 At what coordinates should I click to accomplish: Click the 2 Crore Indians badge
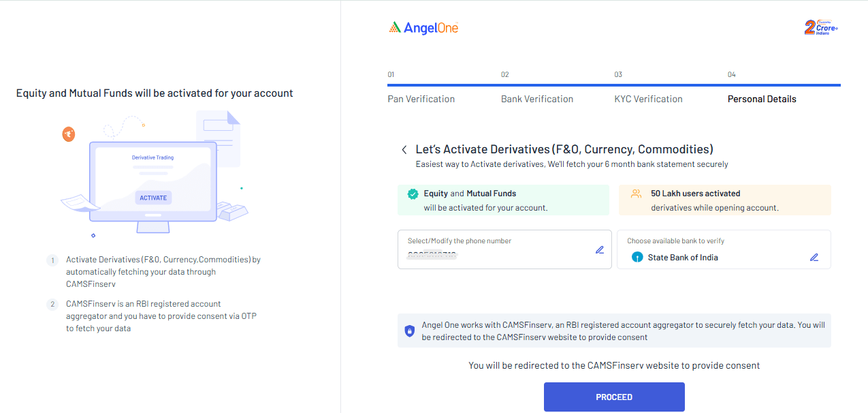(x=821, y=27)
